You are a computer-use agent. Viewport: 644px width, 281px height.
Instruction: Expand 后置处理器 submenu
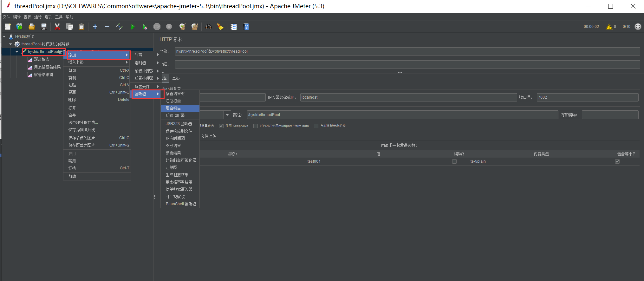[146, 78]
